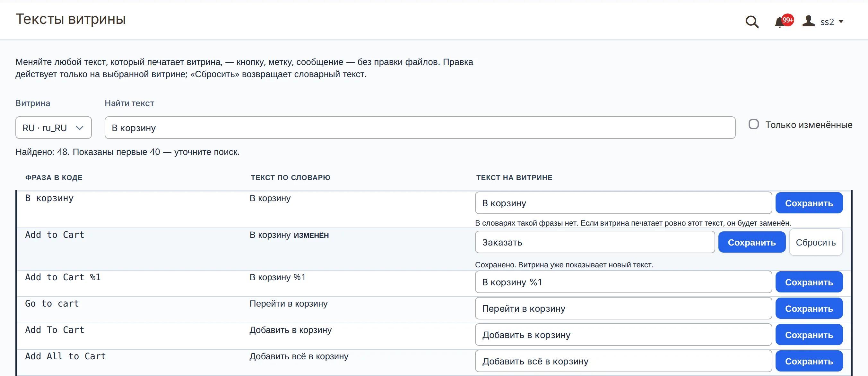The image size is (868, 376).
Task: Click the «ИЗМЕНЁН» badge
Action: point(311,235)
